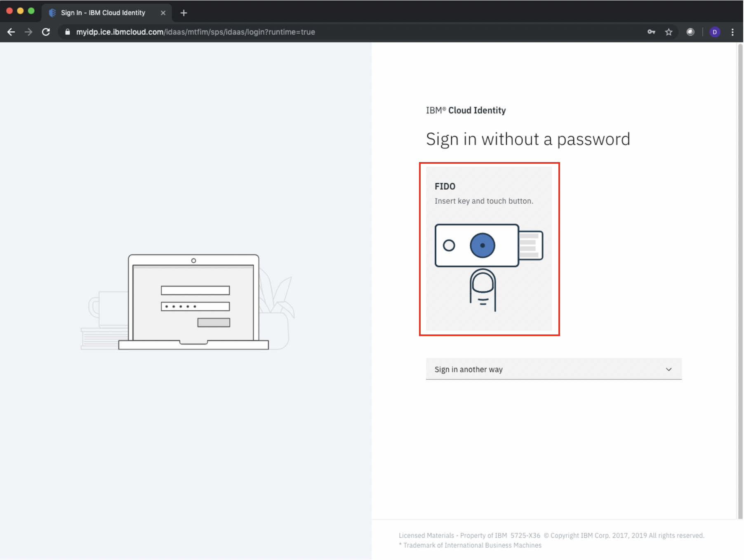Click the FIDO security key illustration
The image size is (744, 560).
(489, 267)
